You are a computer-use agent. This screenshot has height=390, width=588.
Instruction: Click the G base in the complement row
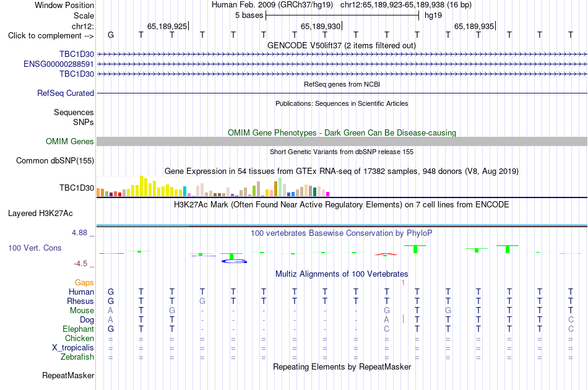pos(111,35)
